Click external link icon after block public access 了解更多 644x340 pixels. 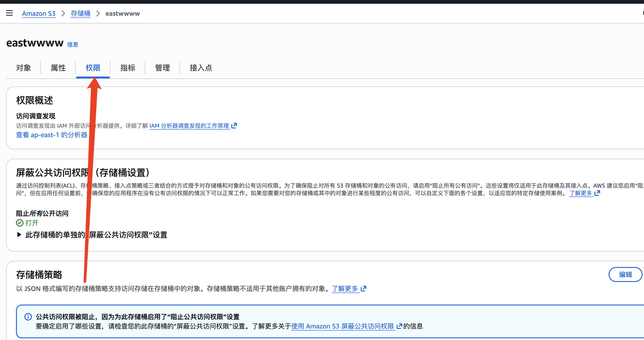597,193
